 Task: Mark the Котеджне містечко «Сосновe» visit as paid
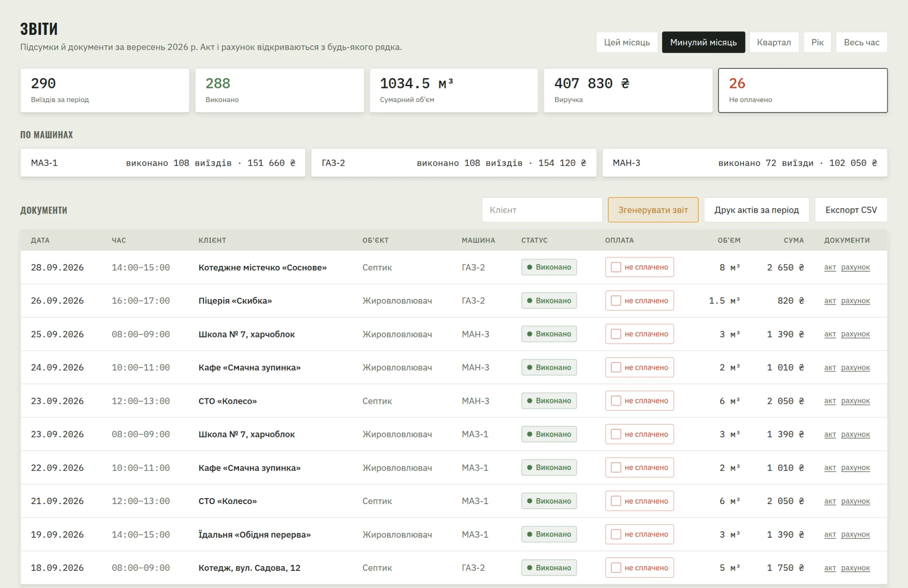click(x=639, y=267)
